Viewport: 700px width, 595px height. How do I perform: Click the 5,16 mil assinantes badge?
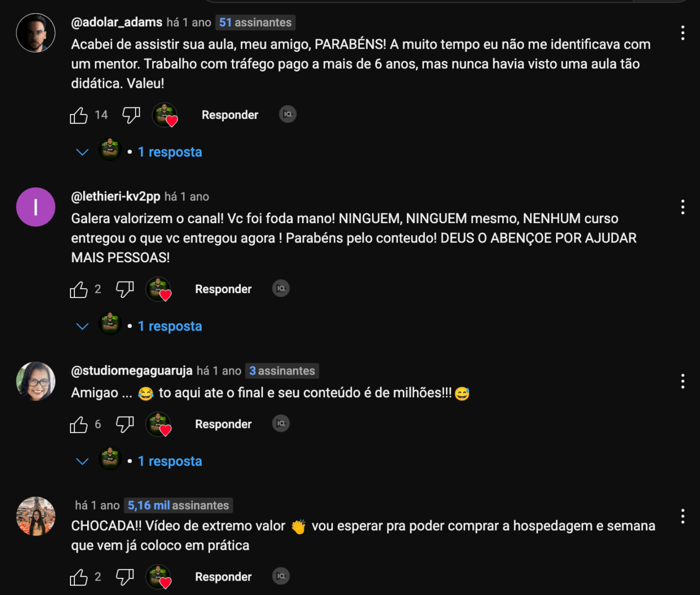point(178,505)
